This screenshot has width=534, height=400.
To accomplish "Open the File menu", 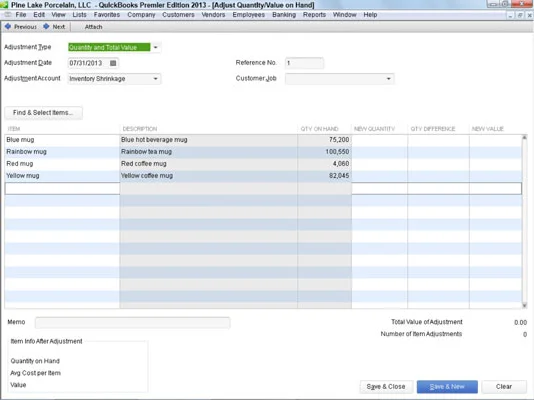I will click(x=21, y=15).
